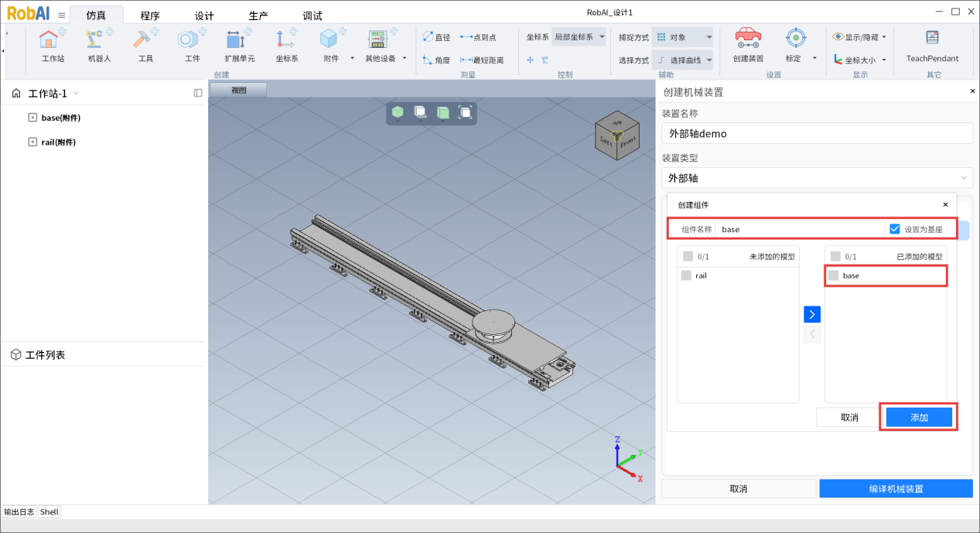
Task: Click the icon right of the move arrows
Action: coord(545,60)
